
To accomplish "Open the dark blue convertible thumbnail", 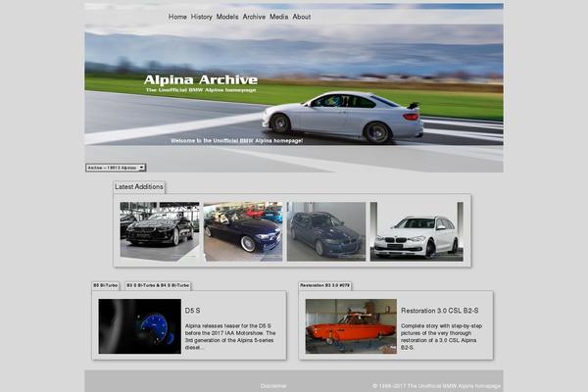I will click(243, 231).
